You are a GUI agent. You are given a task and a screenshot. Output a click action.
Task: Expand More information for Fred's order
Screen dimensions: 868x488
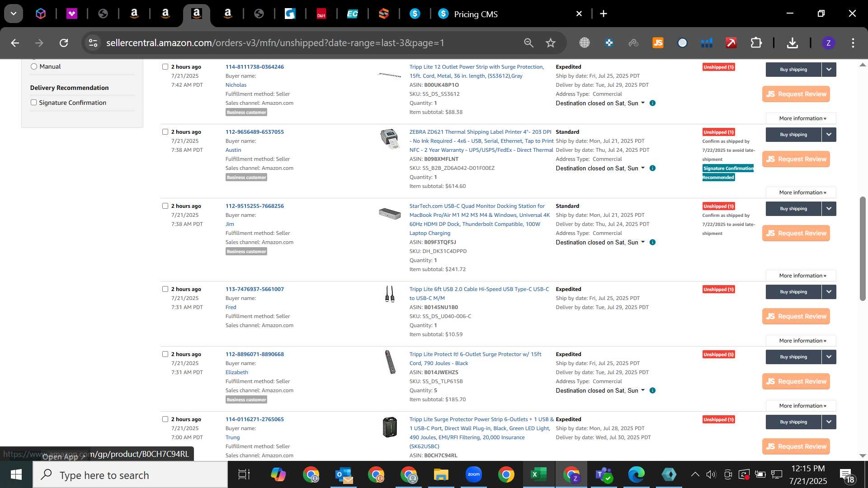pyautogui.click(x=801, y=341)
